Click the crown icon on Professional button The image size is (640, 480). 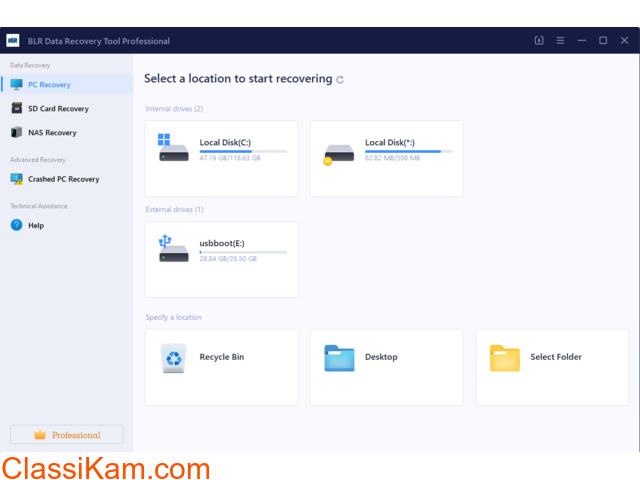tap(40, 435)
